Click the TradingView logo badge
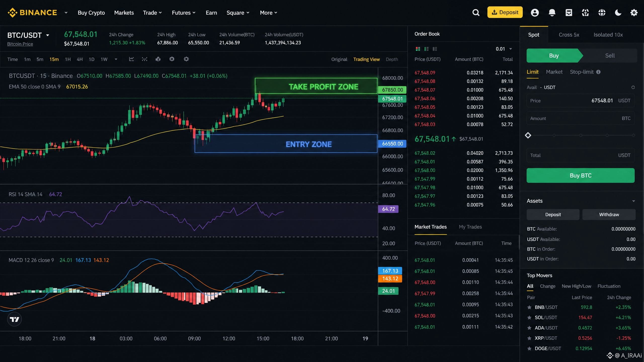The width and height of the screenshot is (644, 362). tap(14, 319)
